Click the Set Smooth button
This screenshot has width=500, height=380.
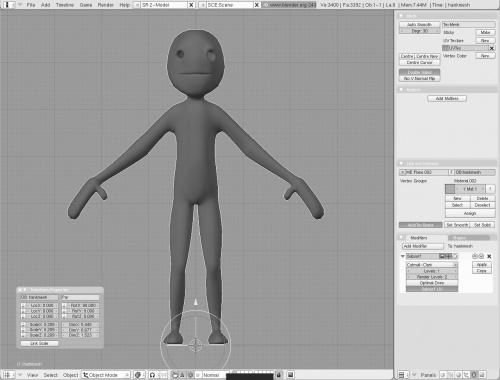pyautogui.click(x=457, y=225)
